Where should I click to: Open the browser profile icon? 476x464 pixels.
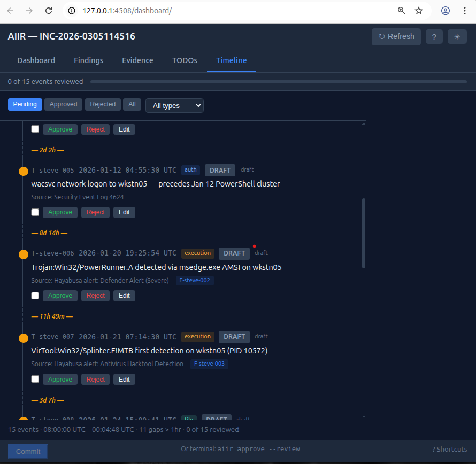pos(445,10)
